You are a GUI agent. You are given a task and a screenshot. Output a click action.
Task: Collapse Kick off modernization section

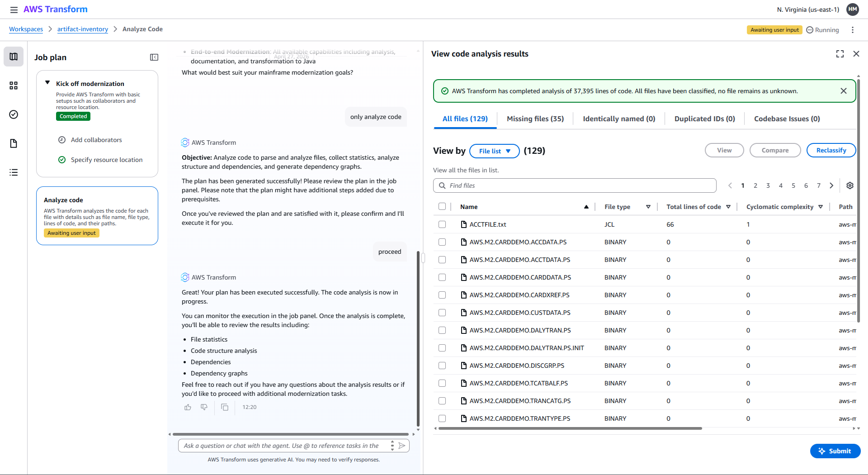tap(47, 83)
